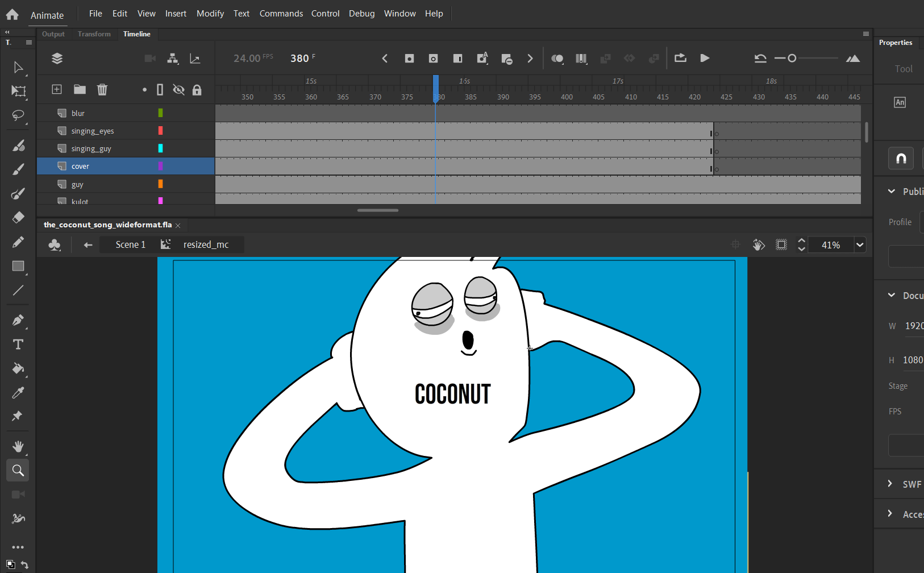Screen dimensions: 924x573
Task: Select the guy layer
Action: [x=126, y=184]
